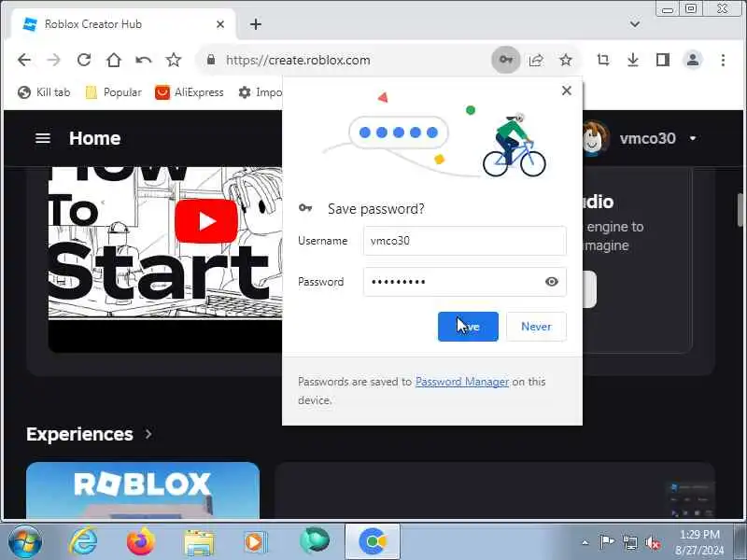Open the hamburger menu next to Home

click(x=43, y=138)
